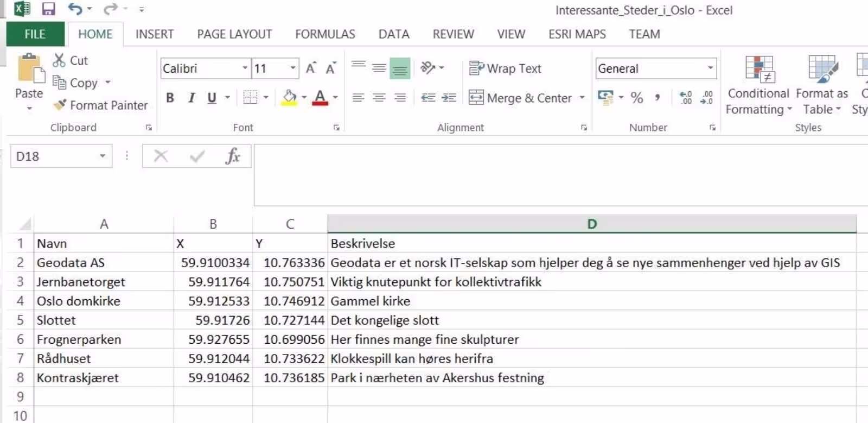Image resolution: width=868 pixels, height=423 pixels.
Task: Open Paste options dropdown arrow
Action: (x=29, y=108)
